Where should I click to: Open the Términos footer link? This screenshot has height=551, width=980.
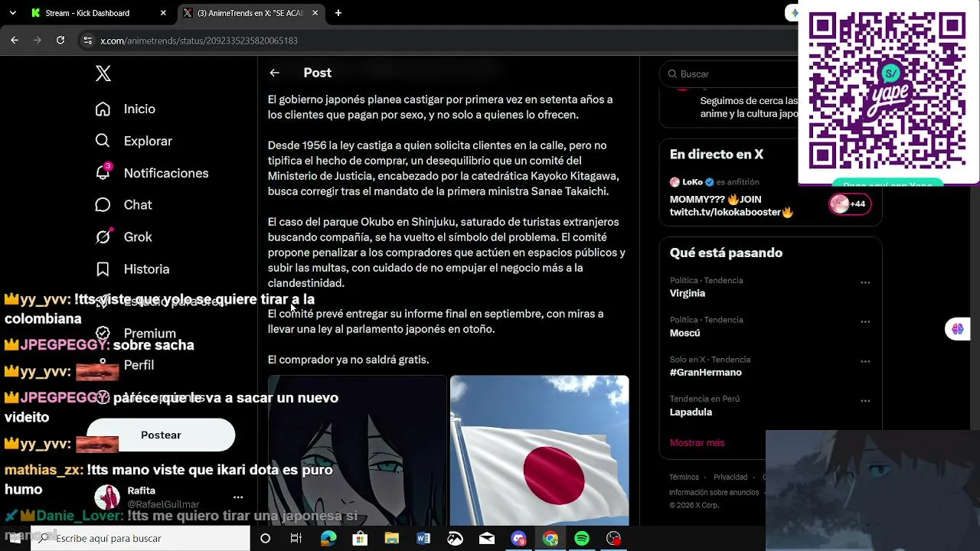point(684,478)
